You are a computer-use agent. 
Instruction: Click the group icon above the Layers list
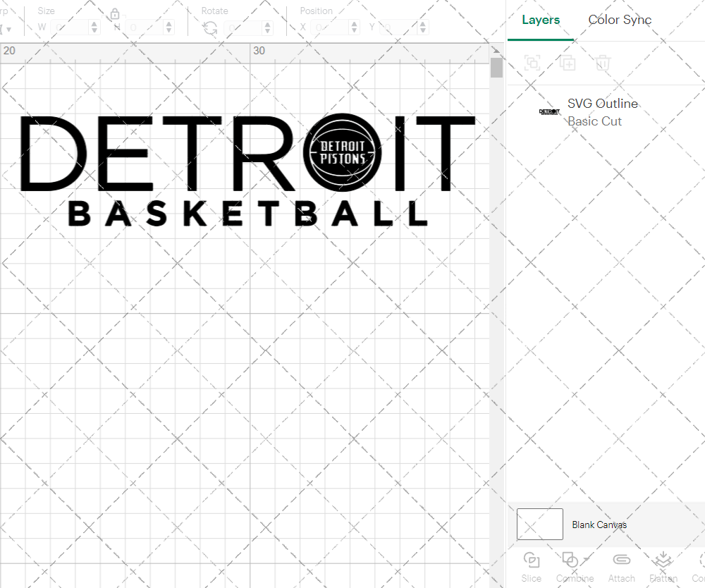point(532,63)
